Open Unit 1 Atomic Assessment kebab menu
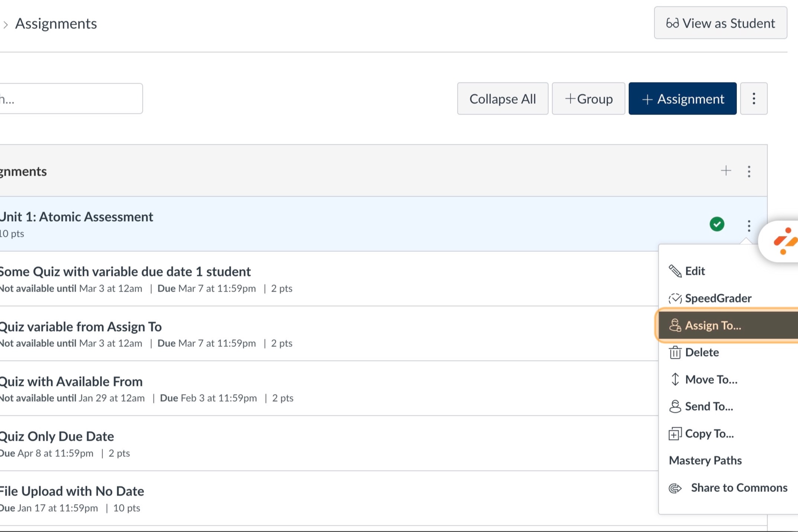This screenshot has height=532, width=798. click(x=749, y=226)
